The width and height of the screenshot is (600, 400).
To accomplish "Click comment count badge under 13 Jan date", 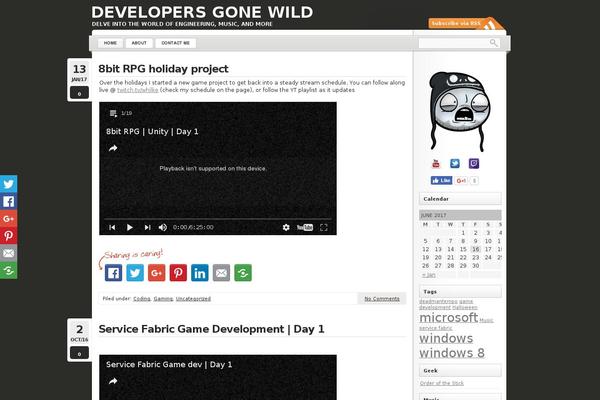I will (79, 93).
